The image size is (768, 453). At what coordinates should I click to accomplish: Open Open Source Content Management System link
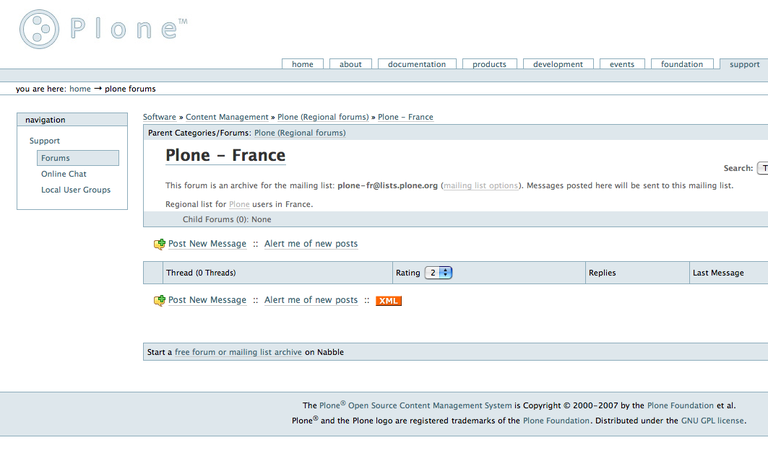point(430,405)
